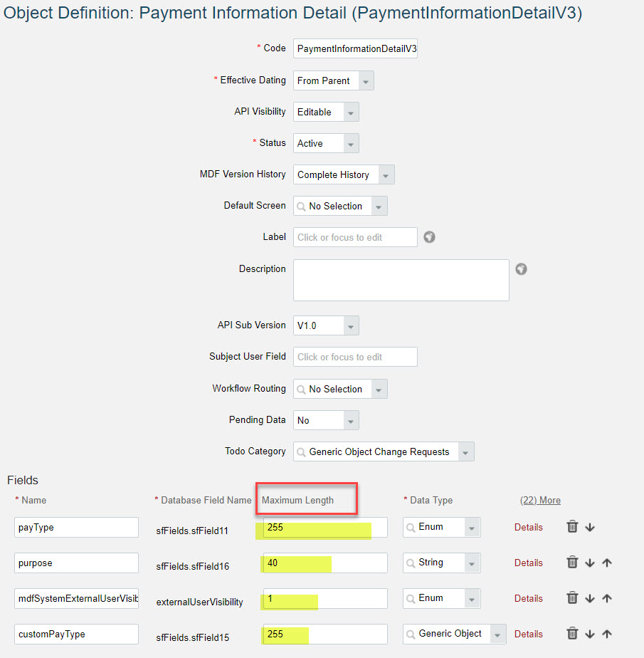Expand the Workflow Routing dropdown
The image size is (644, 658).
pos(379,390)
